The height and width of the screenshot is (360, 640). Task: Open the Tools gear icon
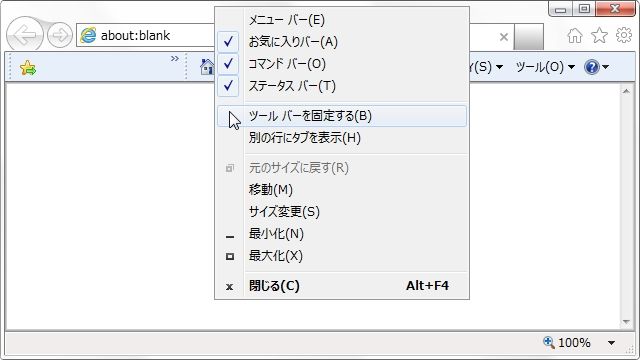click(624, 36)
